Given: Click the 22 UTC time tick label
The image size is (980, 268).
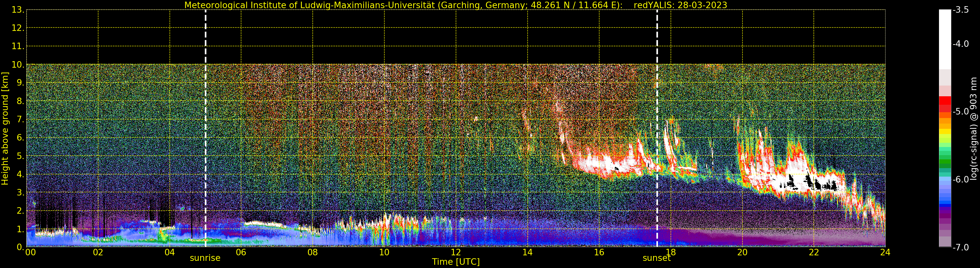Looking at the screenshot, I should (813, 252).
